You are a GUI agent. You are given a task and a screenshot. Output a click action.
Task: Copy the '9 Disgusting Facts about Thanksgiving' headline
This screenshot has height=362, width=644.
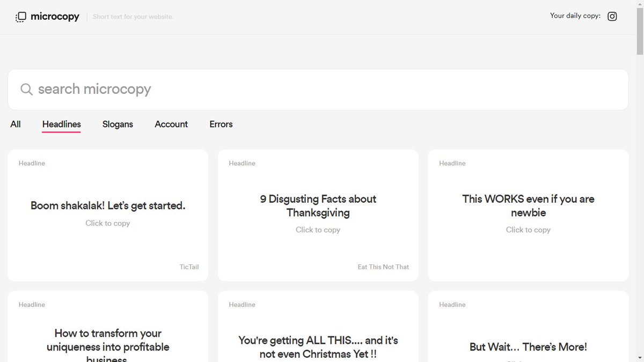click(x=318, y=205)
